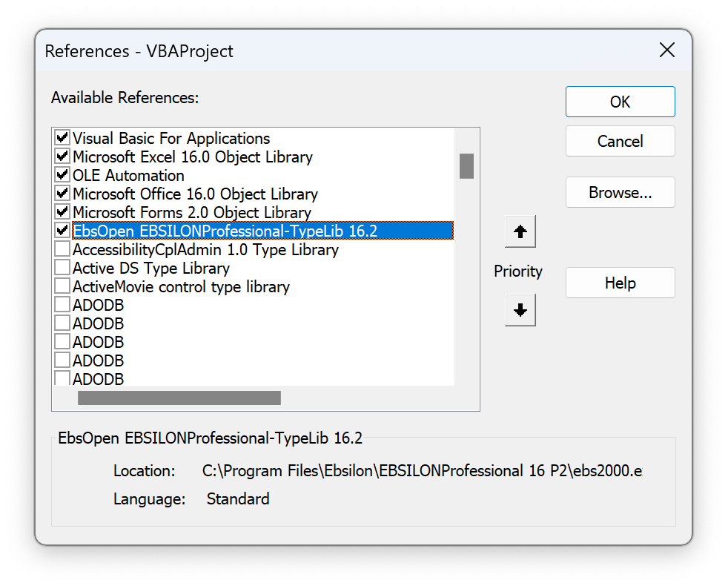Viewport: 728px width, 586px height.
Task: Confirm with the OK button
Action: tap(620, 102)
